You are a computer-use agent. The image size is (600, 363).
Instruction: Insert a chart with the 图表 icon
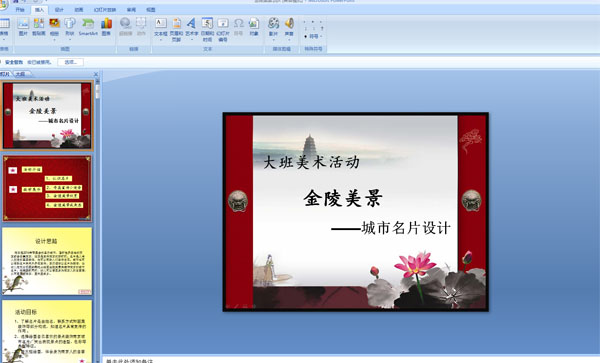tap(106, 27)
